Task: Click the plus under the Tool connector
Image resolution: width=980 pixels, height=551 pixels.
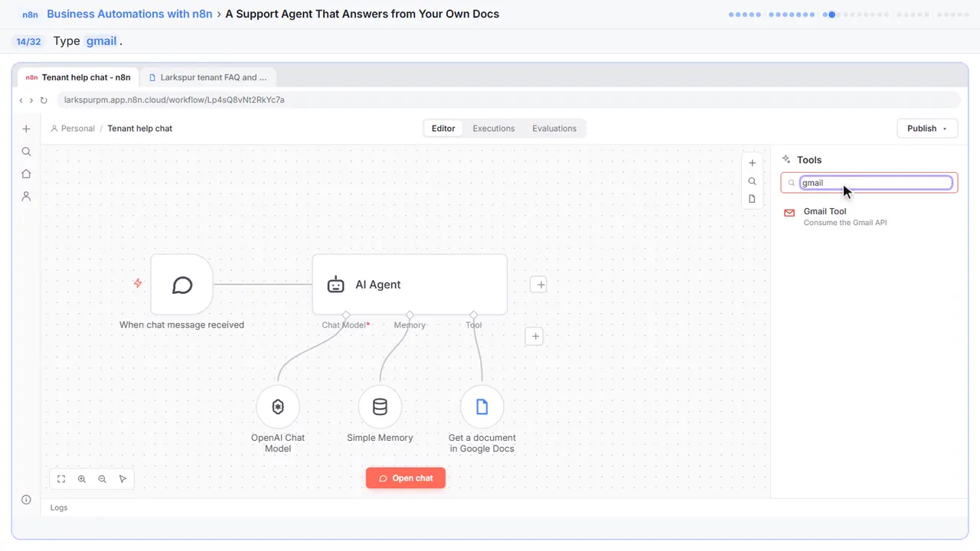Action: [x=534, y=336]
